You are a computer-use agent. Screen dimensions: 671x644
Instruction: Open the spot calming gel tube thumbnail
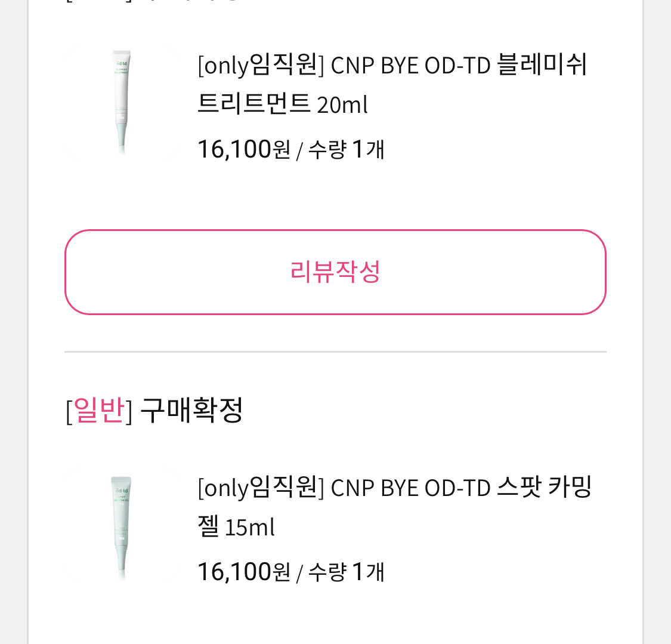tap(122, 525)
